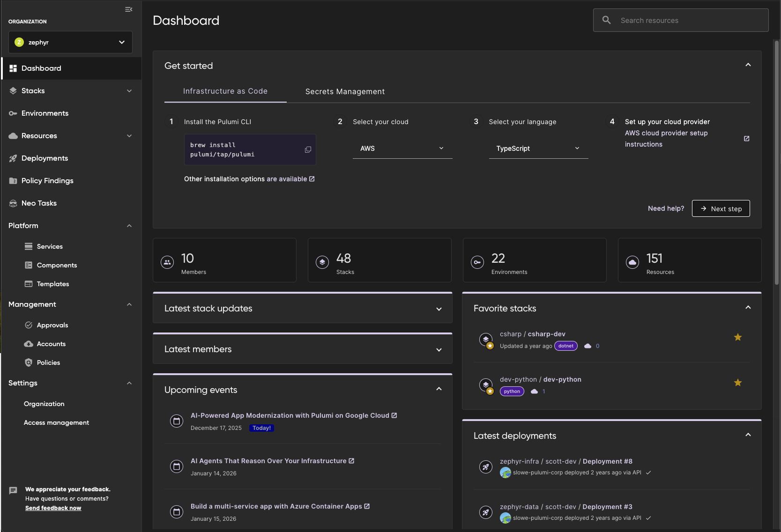This screenshot has height=532, width=781.
Task: Unfavorite the dev-python stack star
Action: pos(738,383)
